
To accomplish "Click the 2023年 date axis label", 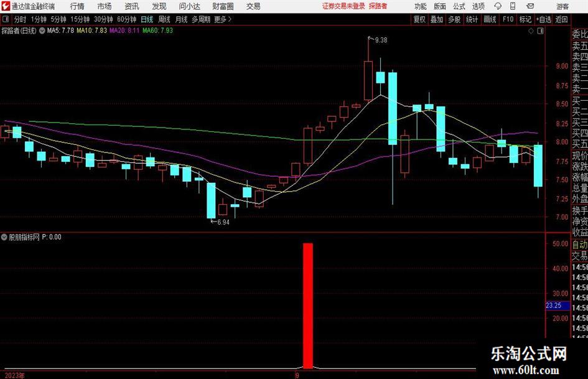I will [x=15, y=375].
